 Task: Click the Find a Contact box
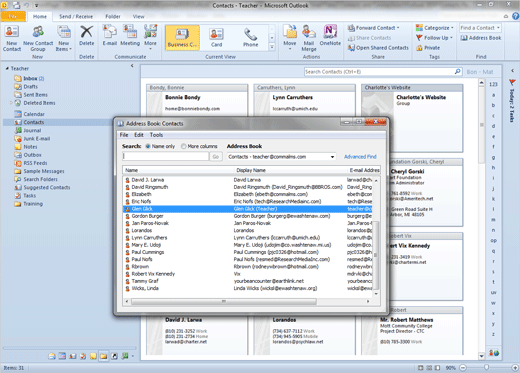480,28
